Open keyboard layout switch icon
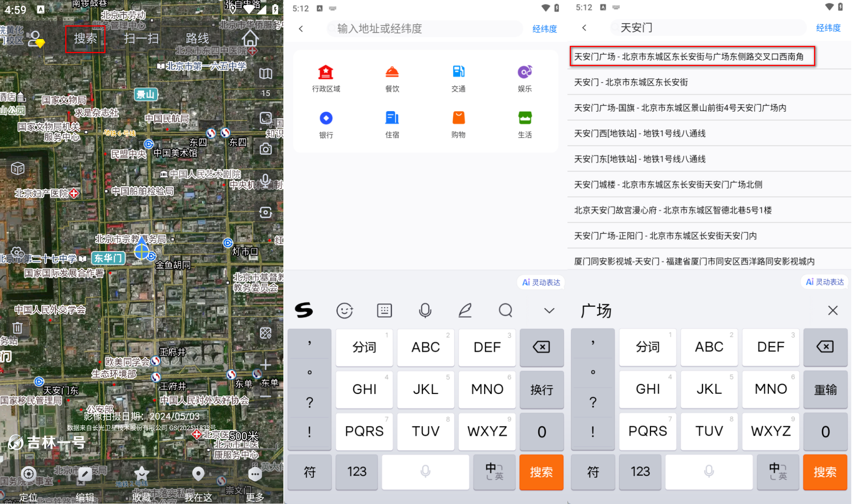The width and height of the screenshot is (852, 504). (384, 311)
